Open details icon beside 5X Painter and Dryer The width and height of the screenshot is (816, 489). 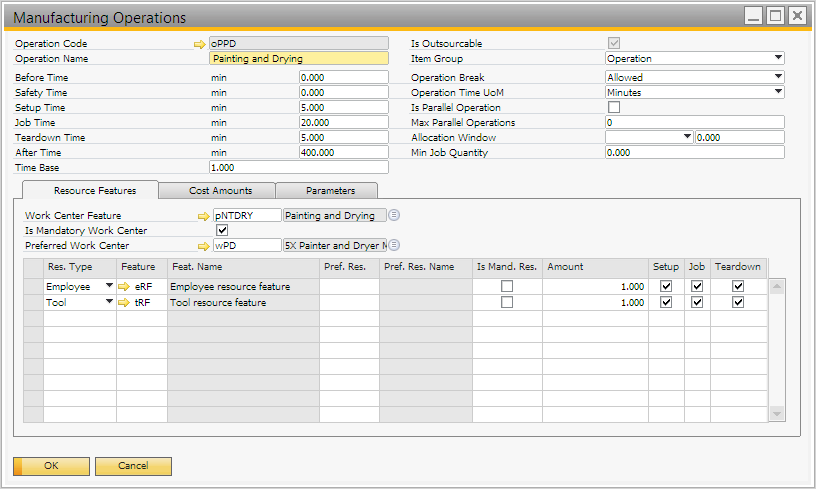pyautogui.click(x=394, y=245)
